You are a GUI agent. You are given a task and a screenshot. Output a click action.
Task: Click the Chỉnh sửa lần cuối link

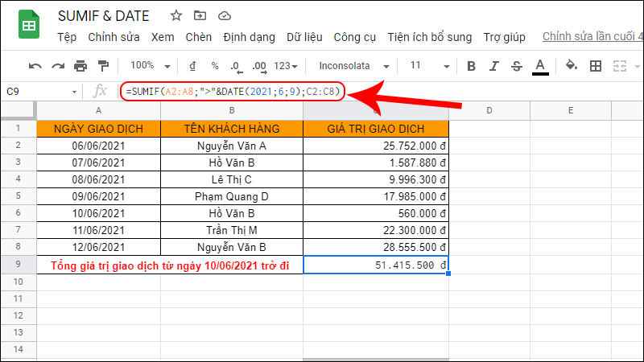point(592,37)
